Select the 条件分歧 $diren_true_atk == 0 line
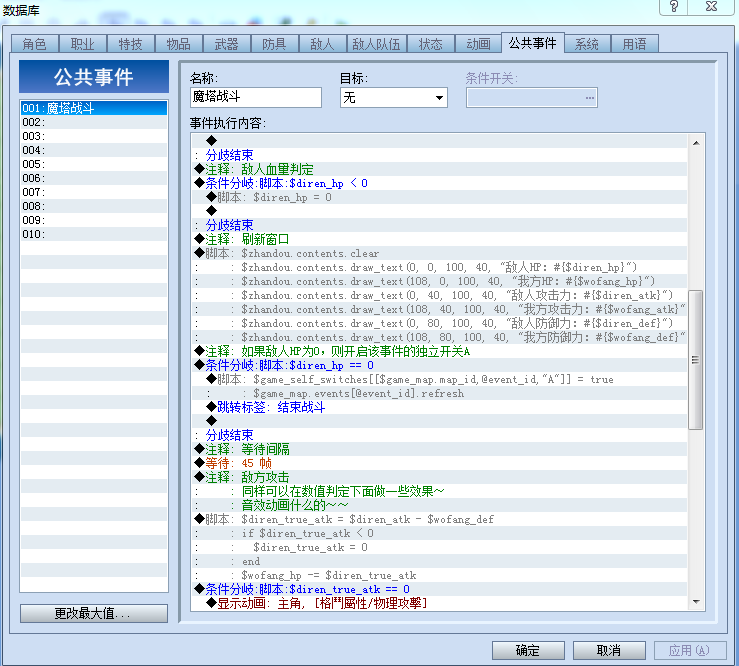Viewport: 739px width, 666px height. coord(439,589)
